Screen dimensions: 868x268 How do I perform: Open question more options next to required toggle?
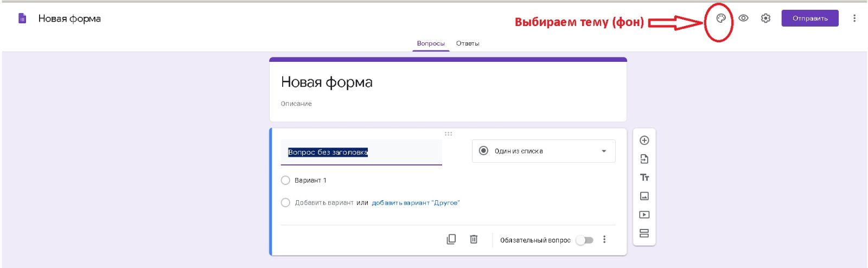click(x=604, y=240)
